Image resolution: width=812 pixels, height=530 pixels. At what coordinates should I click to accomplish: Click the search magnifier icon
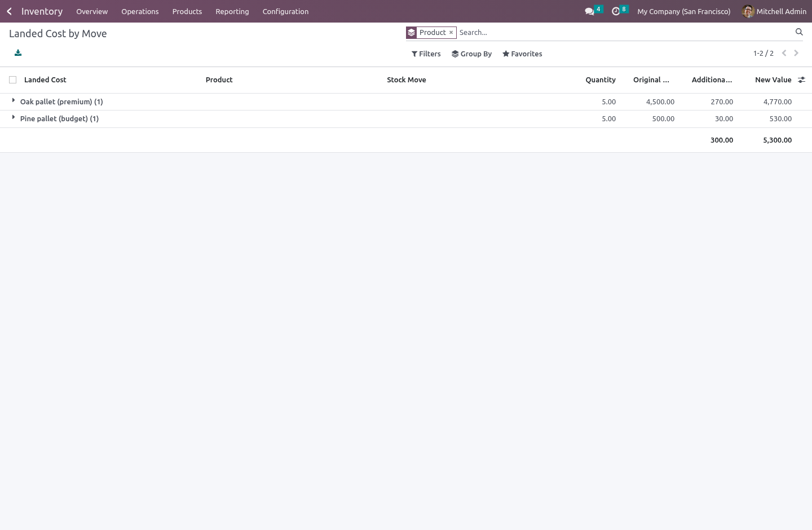point(799,32)
